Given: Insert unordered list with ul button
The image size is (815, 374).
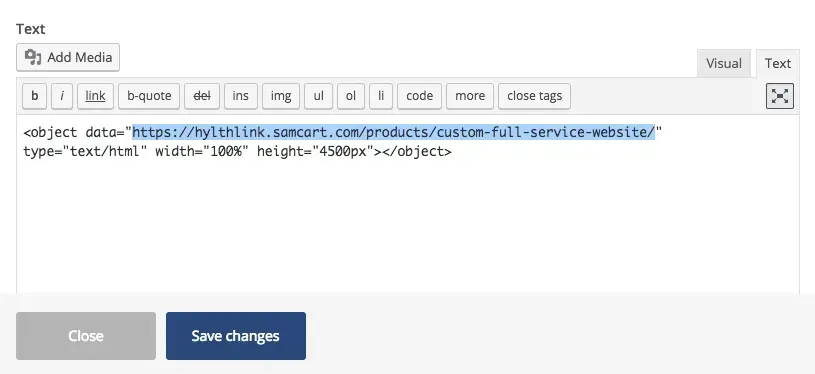Looking at the screenshot, I should tap(319, 96).
